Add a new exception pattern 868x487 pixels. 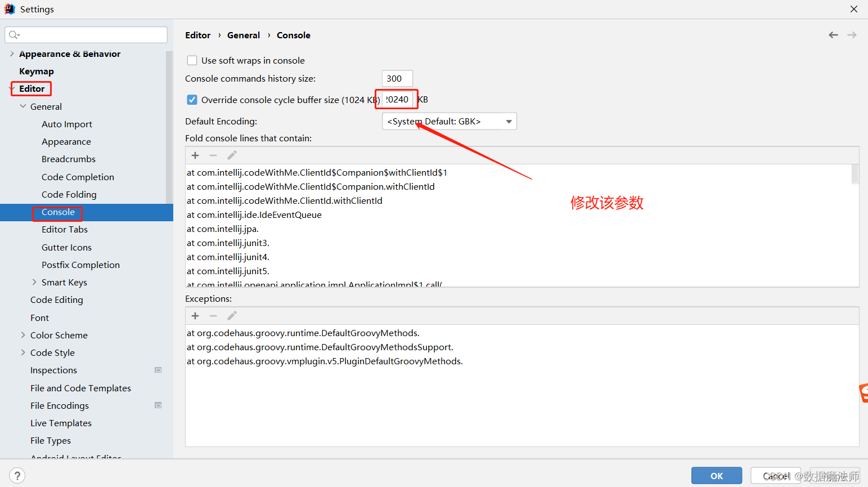click(x=195, y=315)
